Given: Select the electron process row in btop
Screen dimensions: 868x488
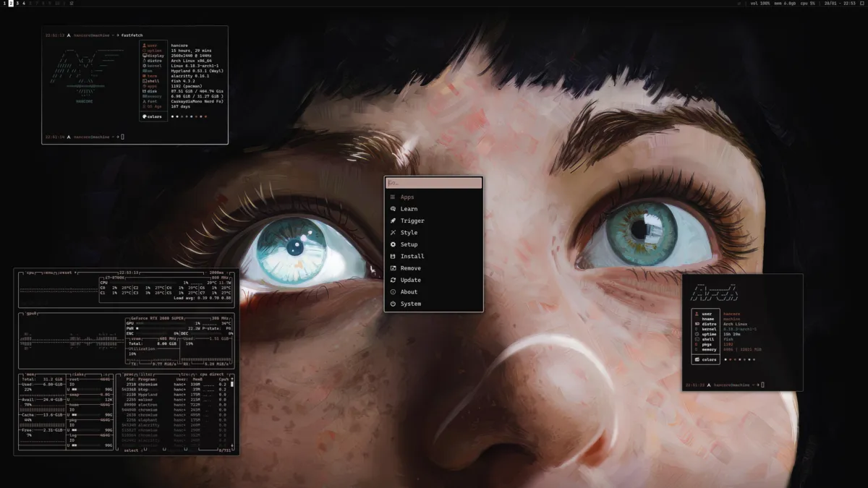Looking at the screenshot, I should coord(174,405).
